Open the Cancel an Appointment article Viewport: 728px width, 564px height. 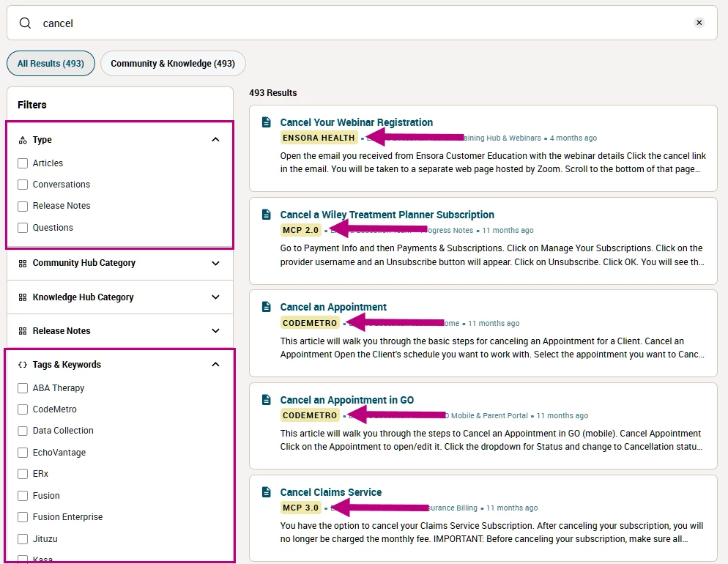(x=333, y=308)
